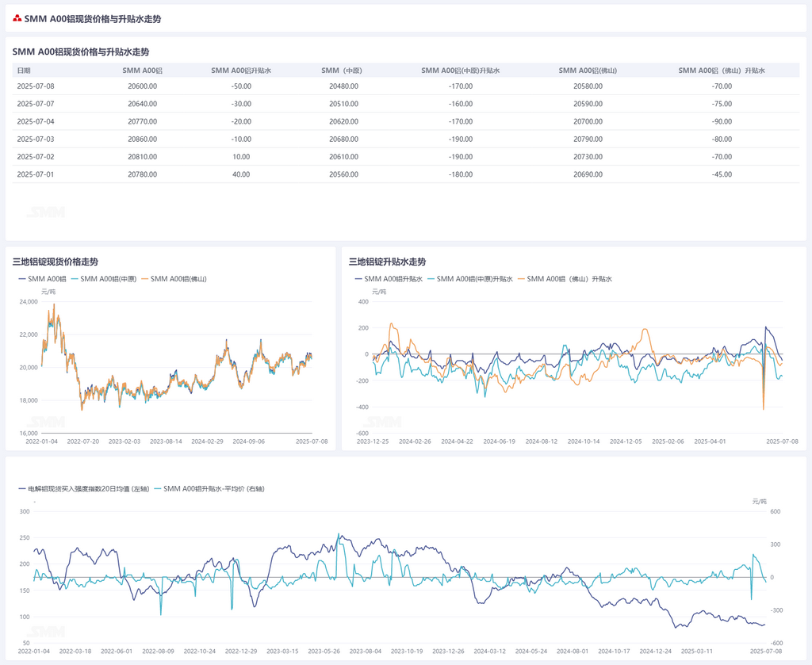
Task: Click premium value 40.00
Action: [x=241, y=174]
